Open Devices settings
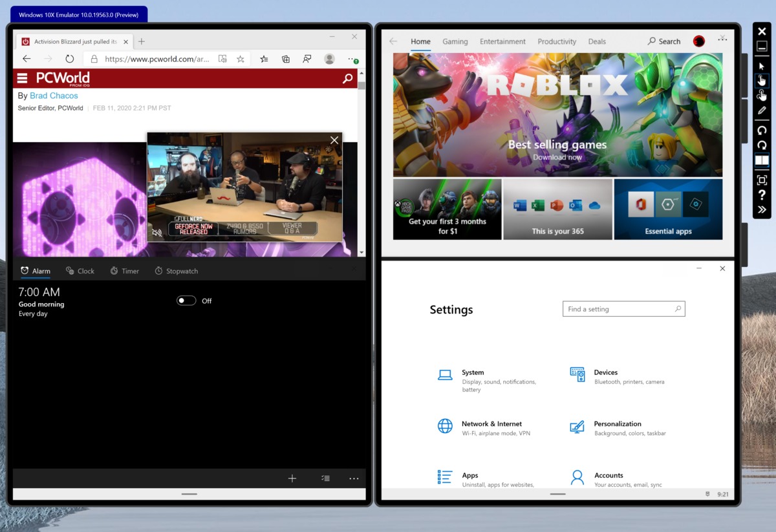Image resolution: width=776 pixels, height=532 pixels. pyautogui.click(x=618, y=377)
